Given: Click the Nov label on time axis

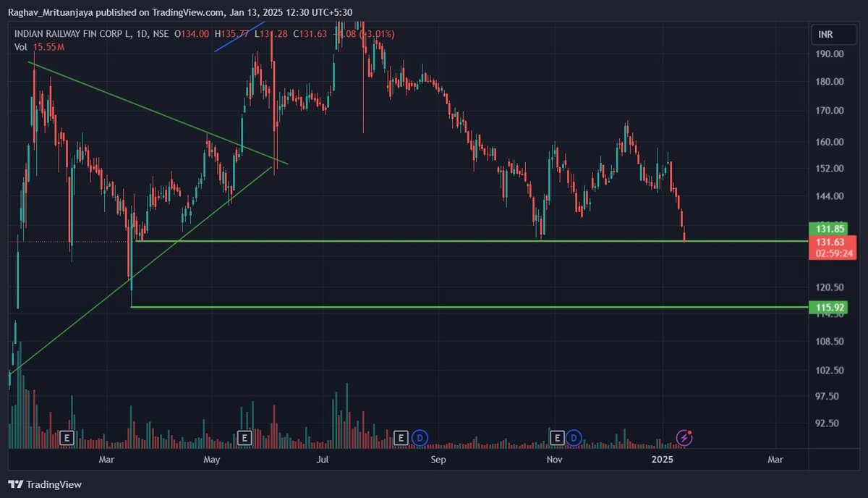Looking at the screenshot, I should pos(554,460).
